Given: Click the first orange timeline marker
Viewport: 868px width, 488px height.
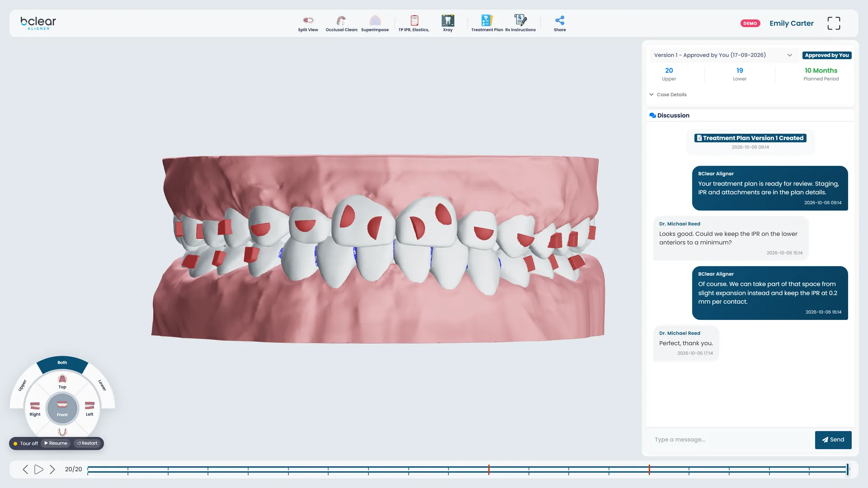Looking at the screenshot, I should (489, 469).
